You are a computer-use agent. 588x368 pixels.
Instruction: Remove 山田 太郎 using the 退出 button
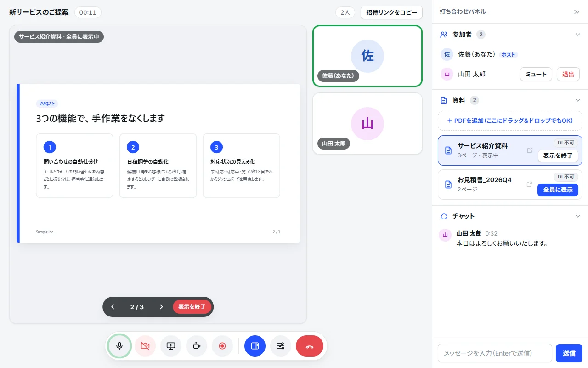point(568,74)
